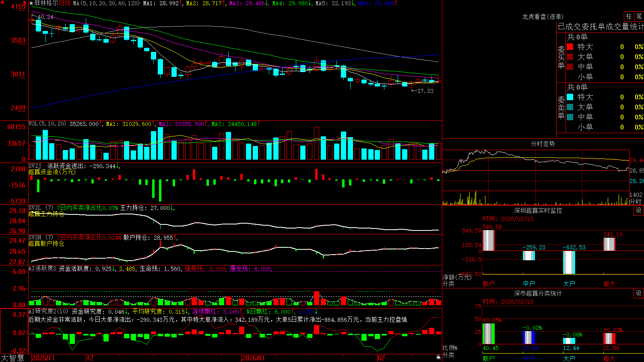Click dark red swatch for 委买单 大单
The image size is (644, 362).
(570, 57)
